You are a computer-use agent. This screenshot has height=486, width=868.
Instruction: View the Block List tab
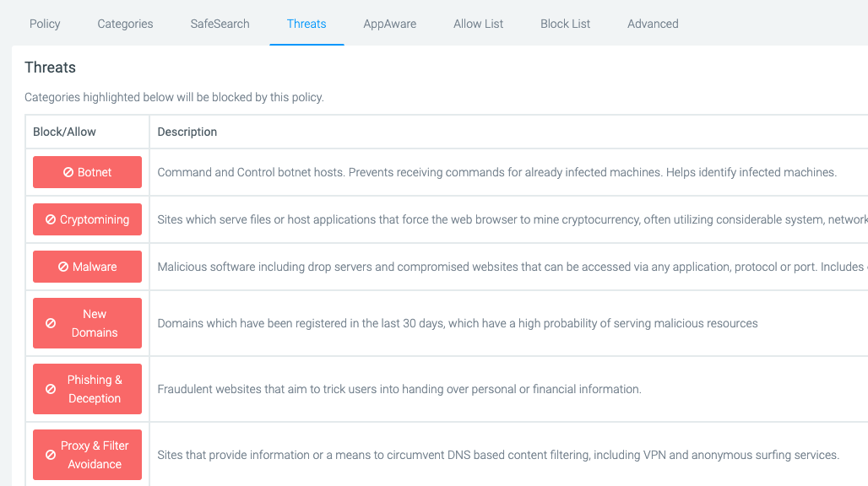click(x=565, y=24)
